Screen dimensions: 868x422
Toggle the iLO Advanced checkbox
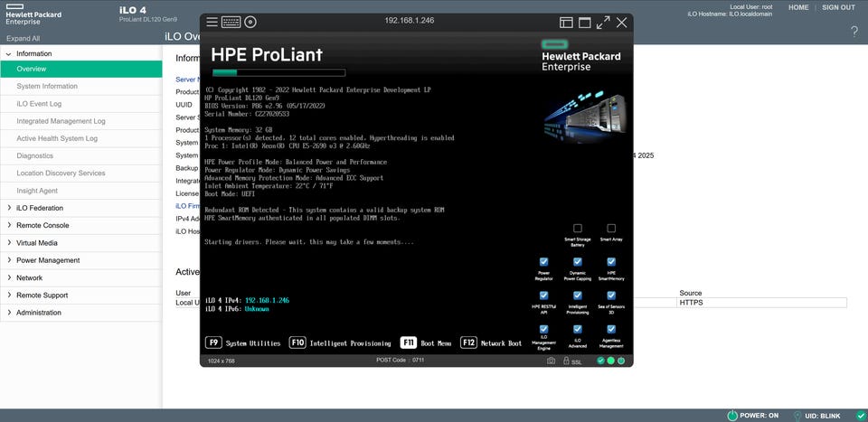(x=578, y=329)
